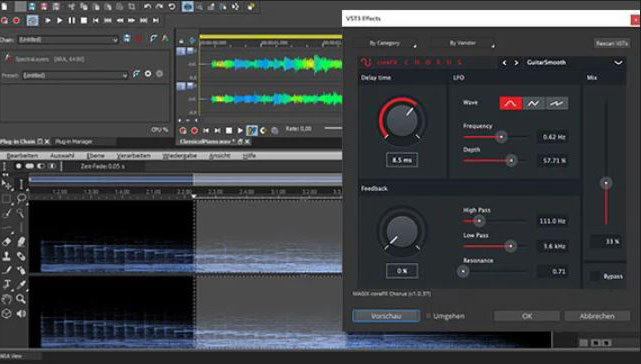
Task: Select the Text tool in SpectraLayers toolbox
Action: coord(6,284)
